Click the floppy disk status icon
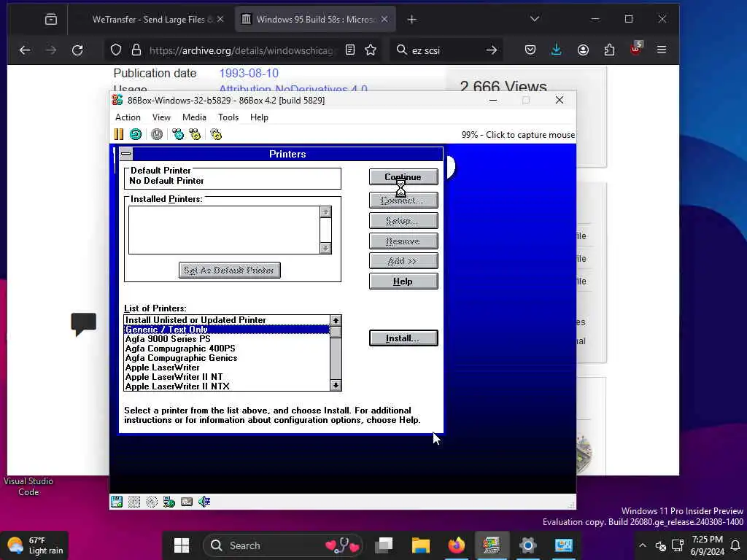Image resolution: width=747 pixels, height=560 pixels. click(x=117, y=502)
